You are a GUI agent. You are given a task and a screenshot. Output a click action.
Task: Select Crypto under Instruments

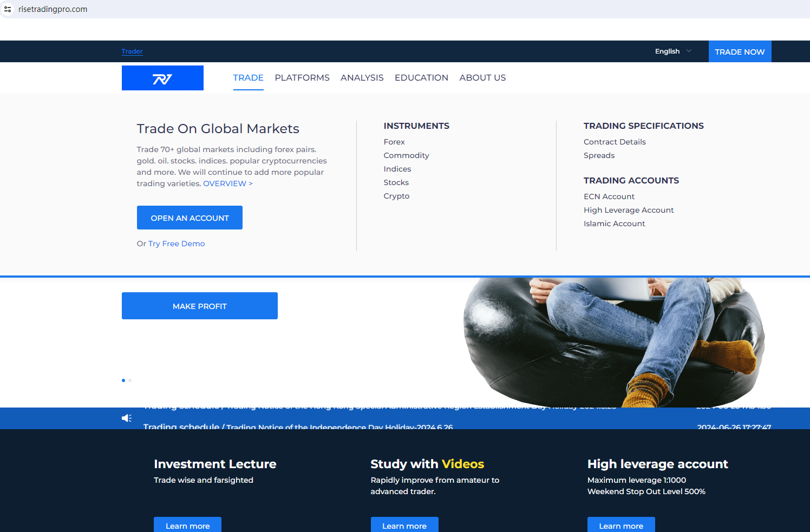click(x=396, y=196)
